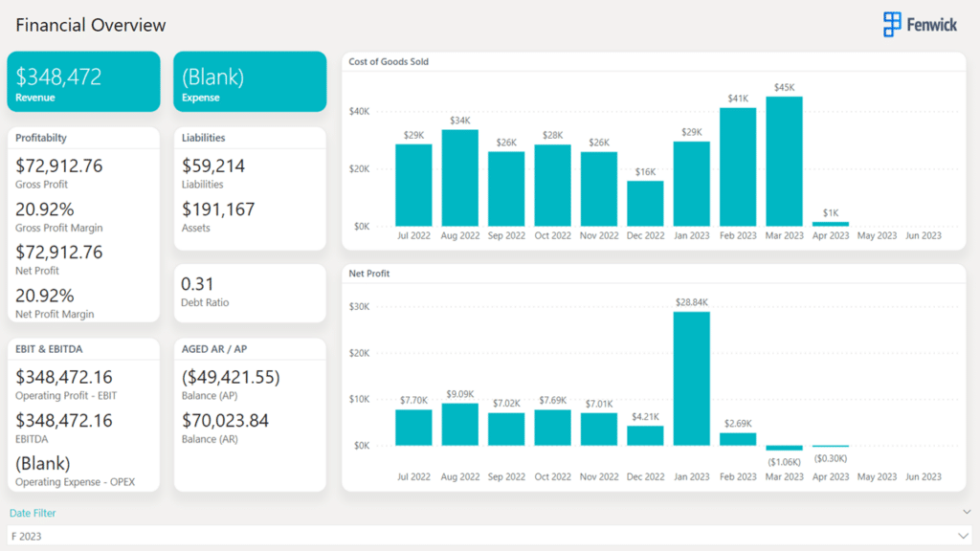980x551 pixels.
Task: Click the Gross Profit $72,912.76 value
Action: tap(58, 165)
